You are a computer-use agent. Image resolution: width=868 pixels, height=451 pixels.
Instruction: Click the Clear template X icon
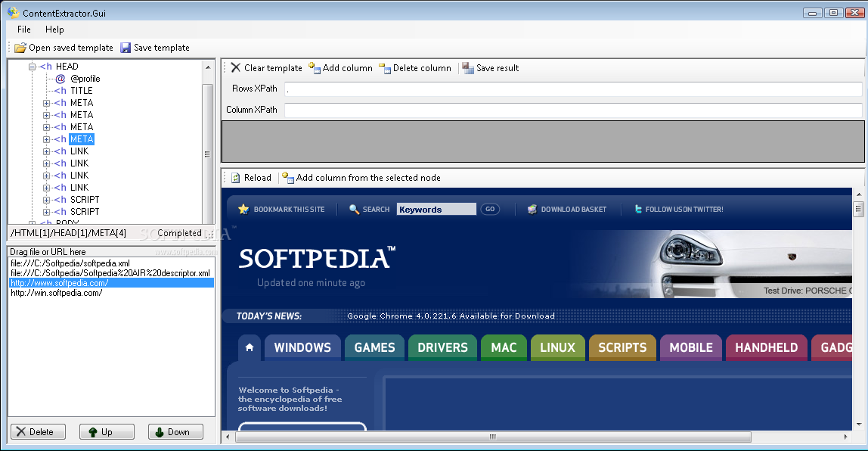(236, 67)
